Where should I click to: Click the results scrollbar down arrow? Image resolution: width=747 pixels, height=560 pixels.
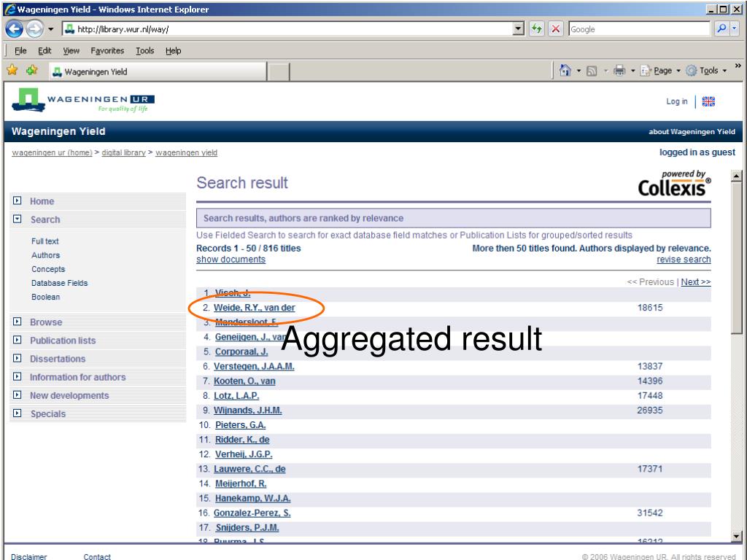coord(737,536)
